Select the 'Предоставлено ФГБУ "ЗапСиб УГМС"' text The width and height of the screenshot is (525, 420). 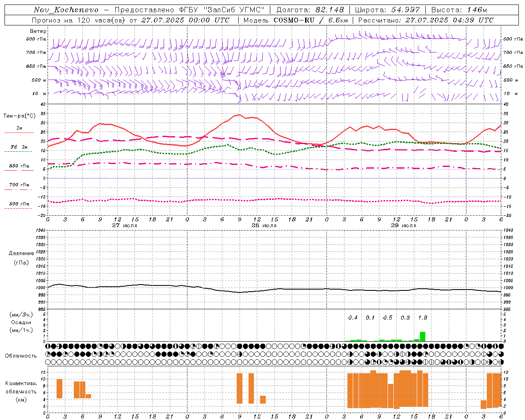tap(189, 10)
